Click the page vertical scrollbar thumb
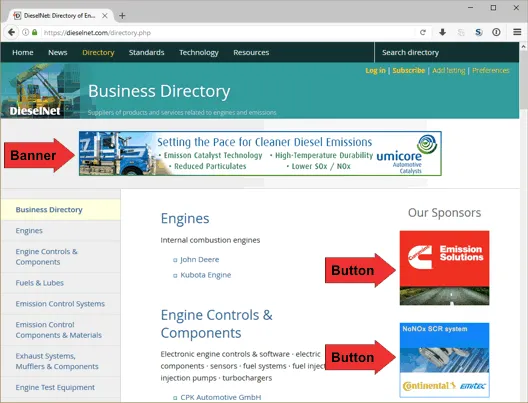528x403 pixels. tap(524, 81)
